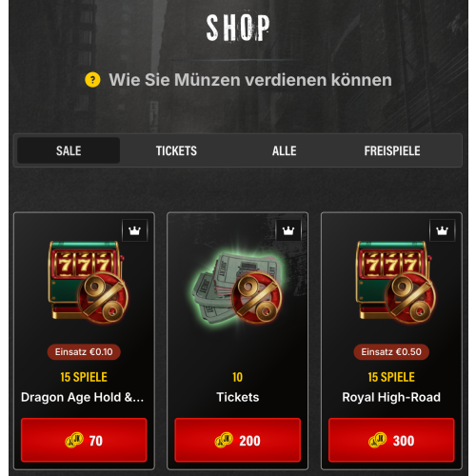Select the SALE tab
This screenshot has width=476, height=476.
click(x=69, y=150)
